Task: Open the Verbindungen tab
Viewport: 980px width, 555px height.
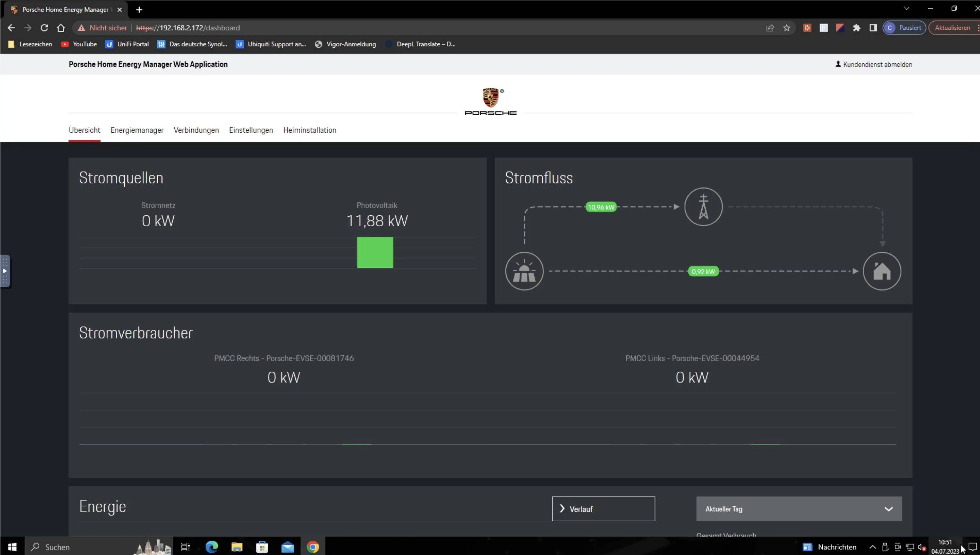Action: 196,130
